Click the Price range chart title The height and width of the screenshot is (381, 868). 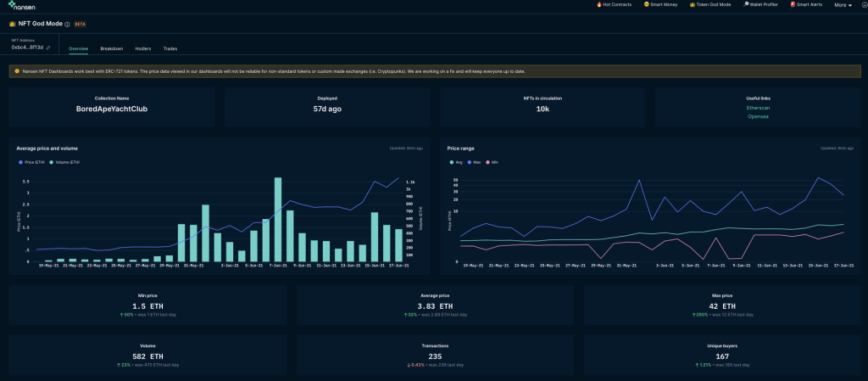[460, 148]
